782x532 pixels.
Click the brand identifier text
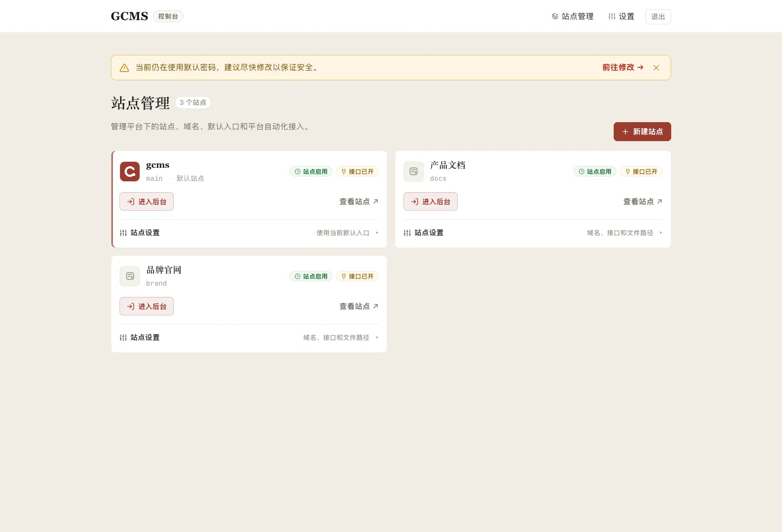pos(156,283)
